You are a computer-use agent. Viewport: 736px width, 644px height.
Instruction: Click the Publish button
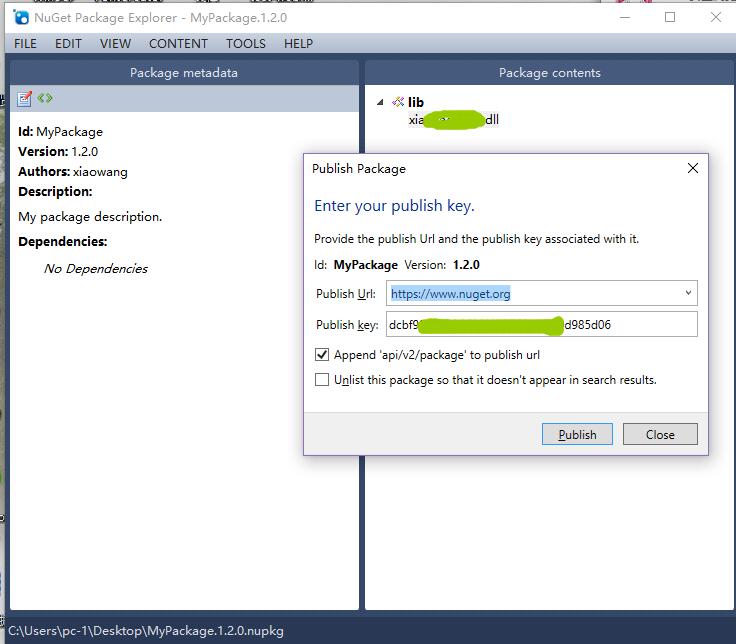pyautogui.click(x=577, y=434)
